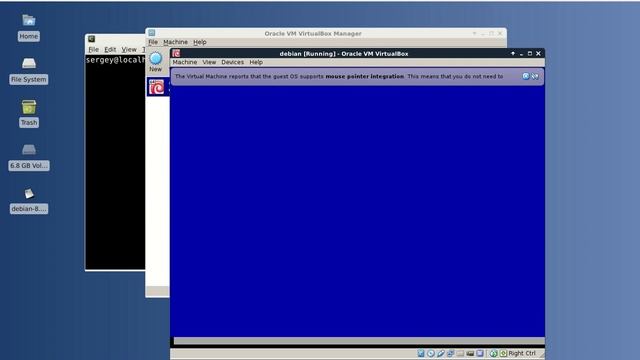Image resolution: width=640 pixels, height=360 pixels.
Task: Maximize the debian VM window
Action: pyautogui.click(x=530, y=53)
